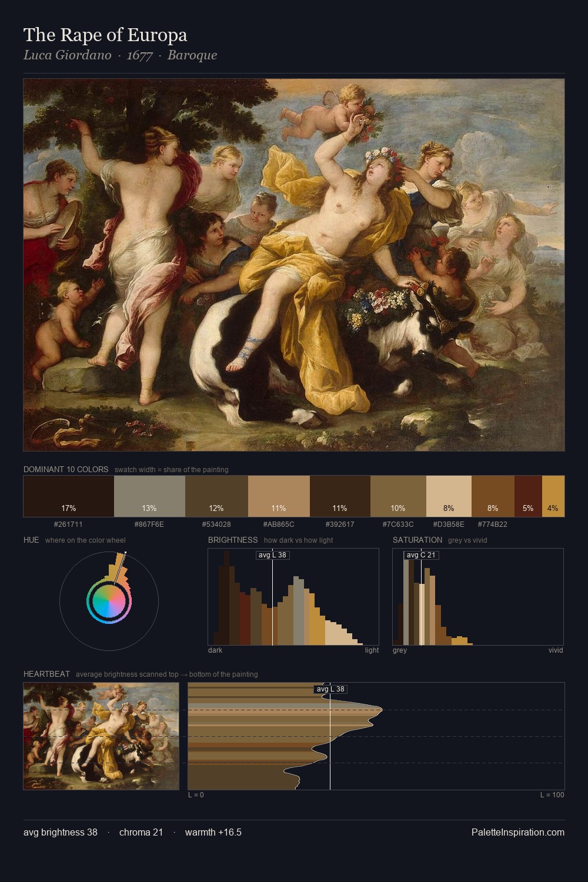Select the 12% dark olive-brown swatch
This screenshot has width=588, height=882.
tap(216, 496)
